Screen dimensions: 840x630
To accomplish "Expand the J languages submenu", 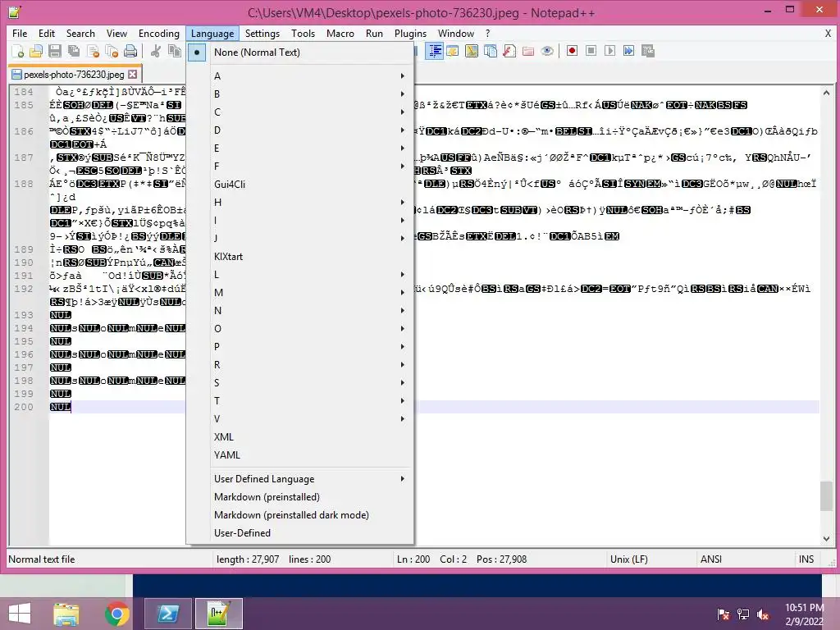I will pos(300,239).
